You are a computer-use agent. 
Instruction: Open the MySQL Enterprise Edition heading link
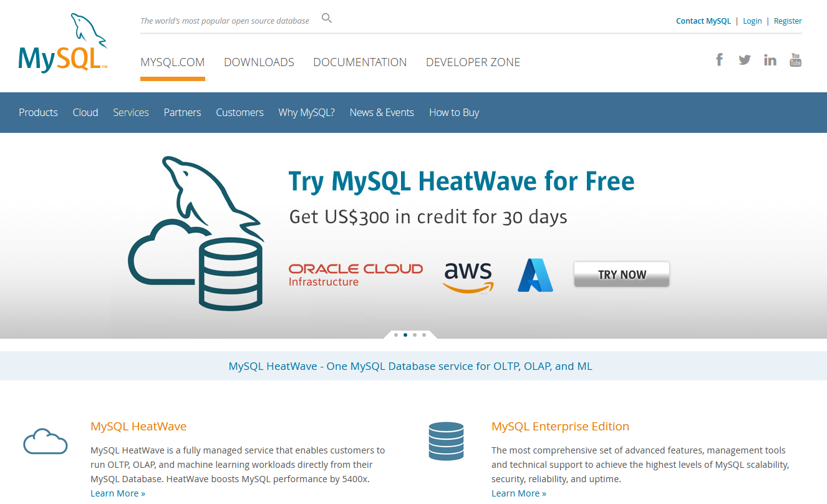(x=560, y=426)
